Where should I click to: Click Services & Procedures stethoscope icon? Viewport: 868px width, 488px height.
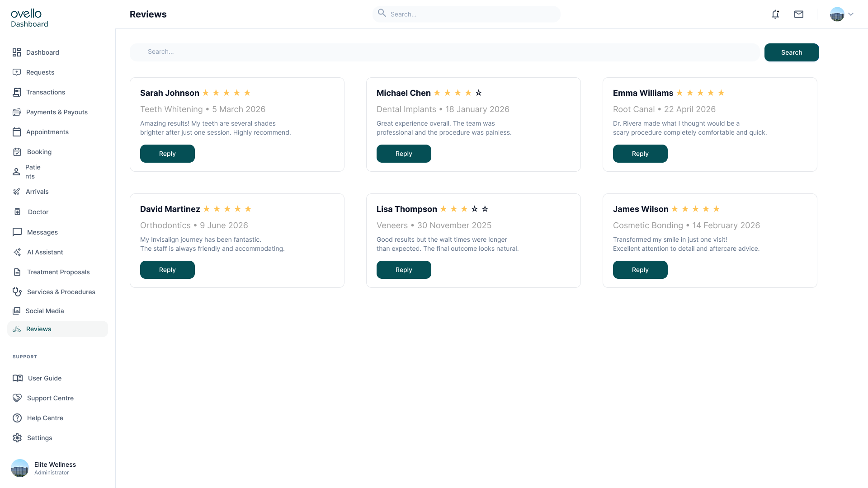point(17,292)
